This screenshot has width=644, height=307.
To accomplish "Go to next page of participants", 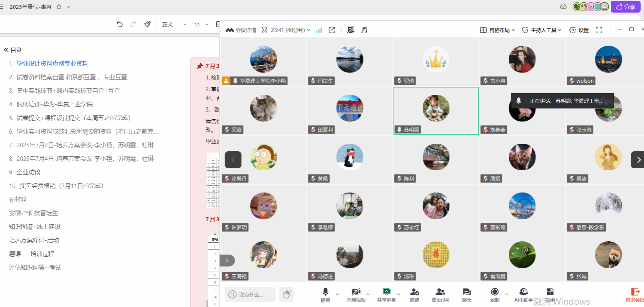I will pyautogui.click(x=638, y=160).
